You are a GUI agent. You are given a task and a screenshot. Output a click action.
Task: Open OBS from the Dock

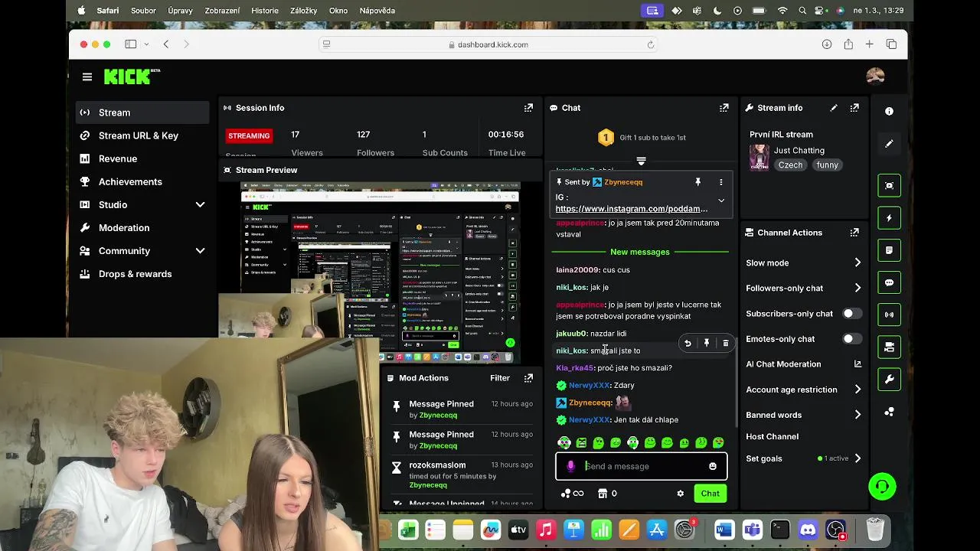(x=835, y=529)
